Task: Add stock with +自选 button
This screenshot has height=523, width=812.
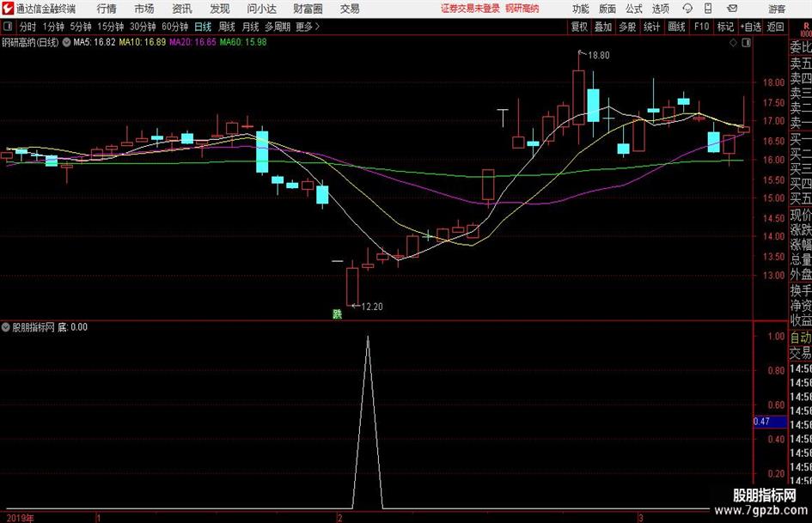Action: (750, 27)
